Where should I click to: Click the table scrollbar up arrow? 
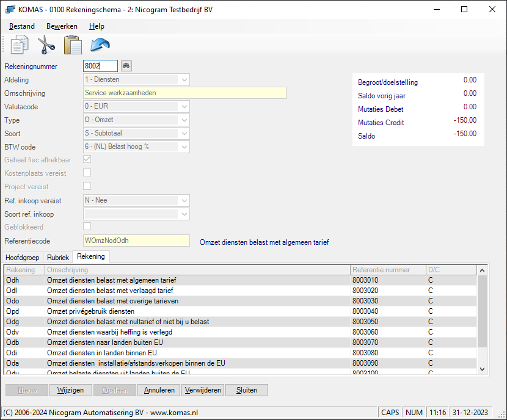482,270
